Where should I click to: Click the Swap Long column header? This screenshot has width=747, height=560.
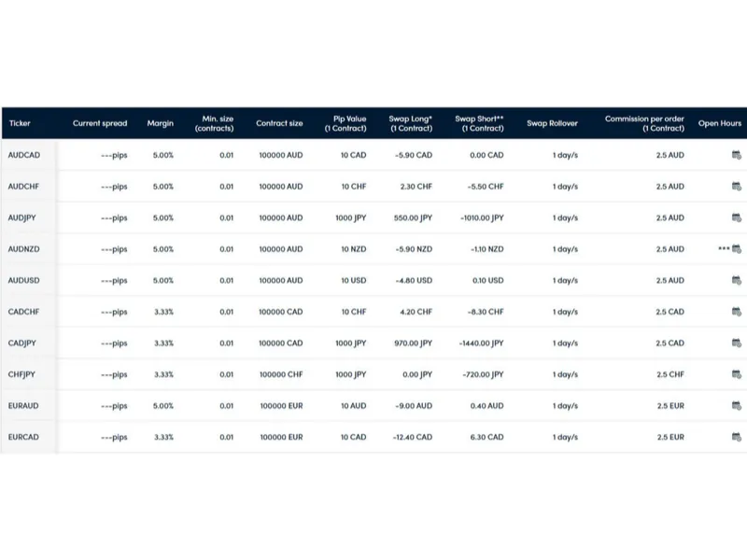pyautogui.click(x=411, y=123)
